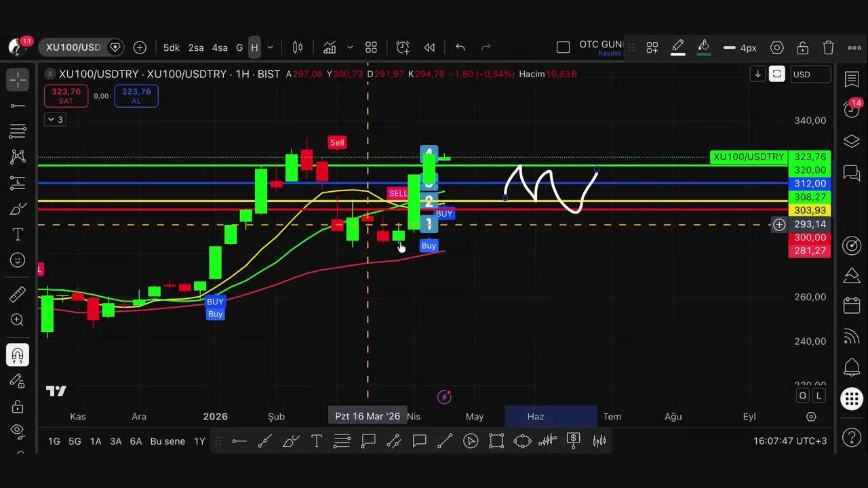
Task: Open alerts panel with 14 badge
Action: (x=852, y=110)
